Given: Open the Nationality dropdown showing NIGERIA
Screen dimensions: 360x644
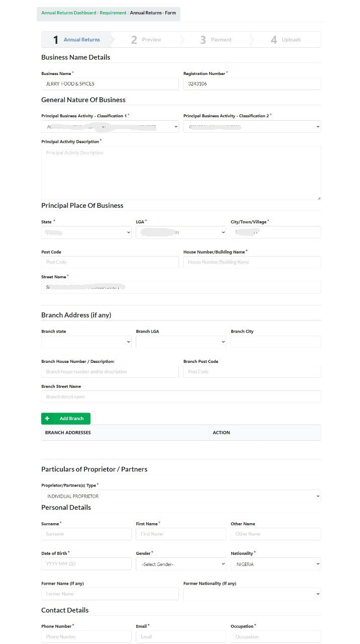Looking at the screenshot, I should [276, 563].
